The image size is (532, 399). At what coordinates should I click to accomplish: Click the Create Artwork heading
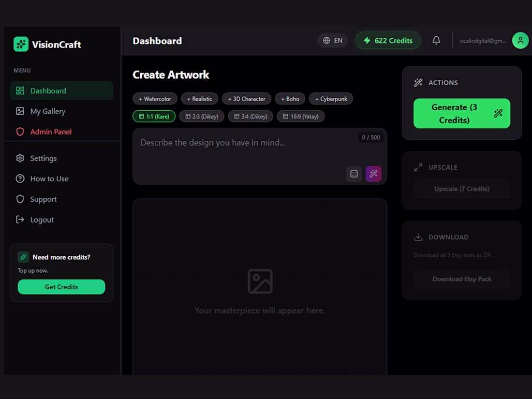pos(171,74)
